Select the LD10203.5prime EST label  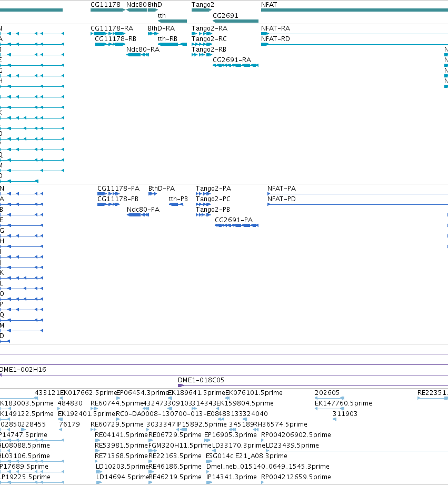coord(122,467)
